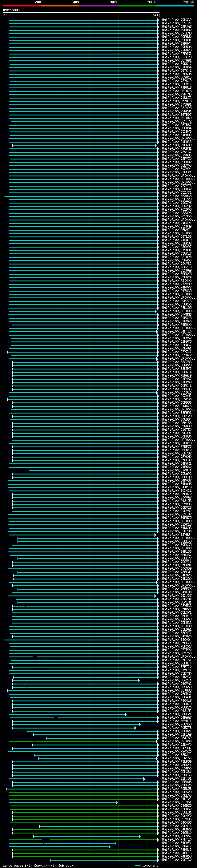Select UniRef100_C5FDZ0 label

[177, 494]
